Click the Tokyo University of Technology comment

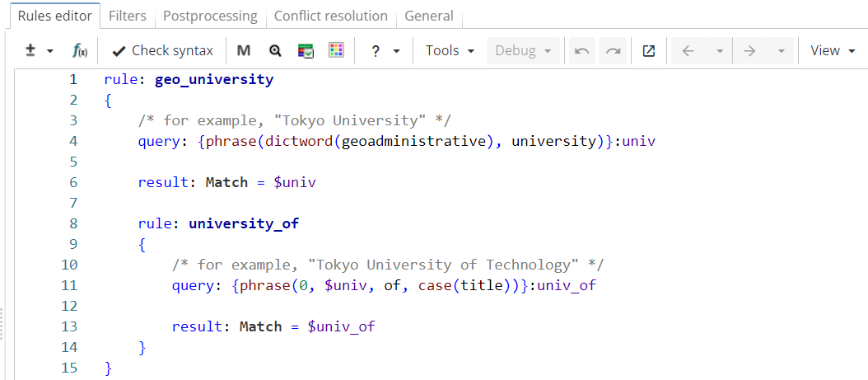388,265
